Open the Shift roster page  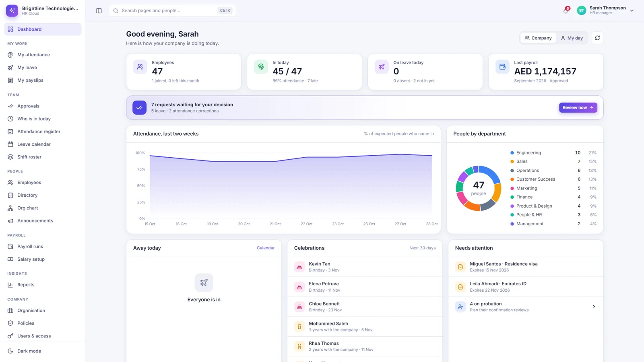43,157
